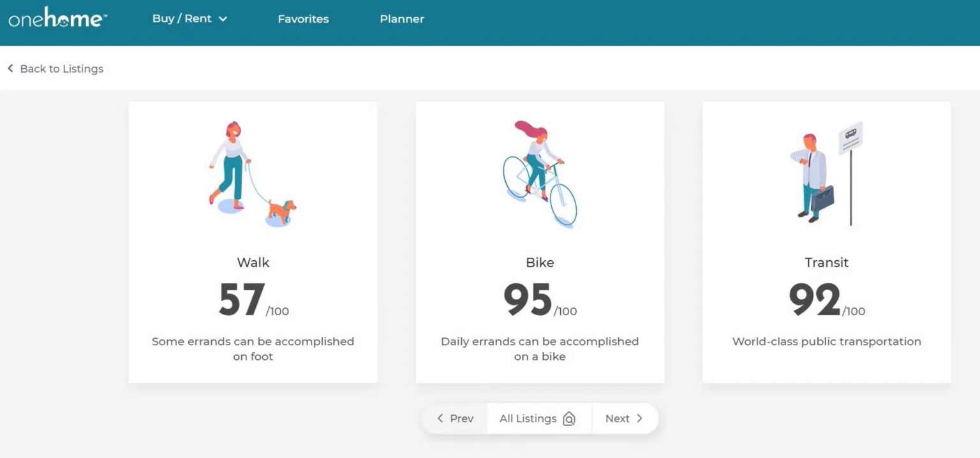Image resolution: width=980 pixels, height=458 pixels.
Task: Click the woman riding bicycle illustration
Action: point(540,174)
